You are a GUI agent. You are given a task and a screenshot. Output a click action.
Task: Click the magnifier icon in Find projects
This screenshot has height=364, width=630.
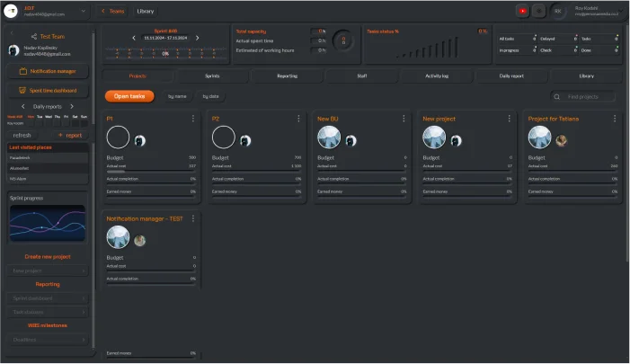pos(557,97)
